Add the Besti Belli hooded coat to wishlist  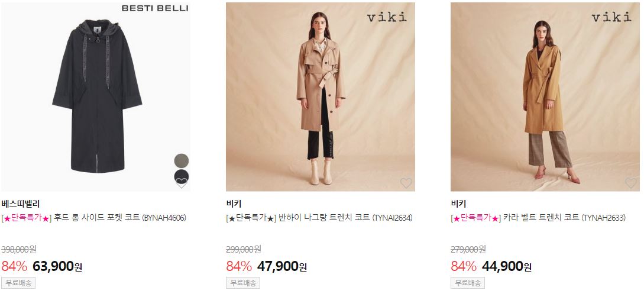point(181,183)
